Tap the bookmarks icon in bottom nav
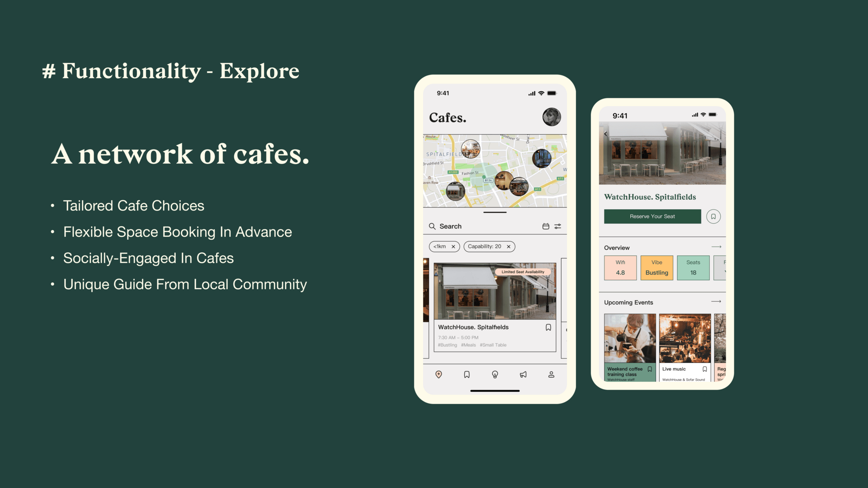 coord(466,374)
